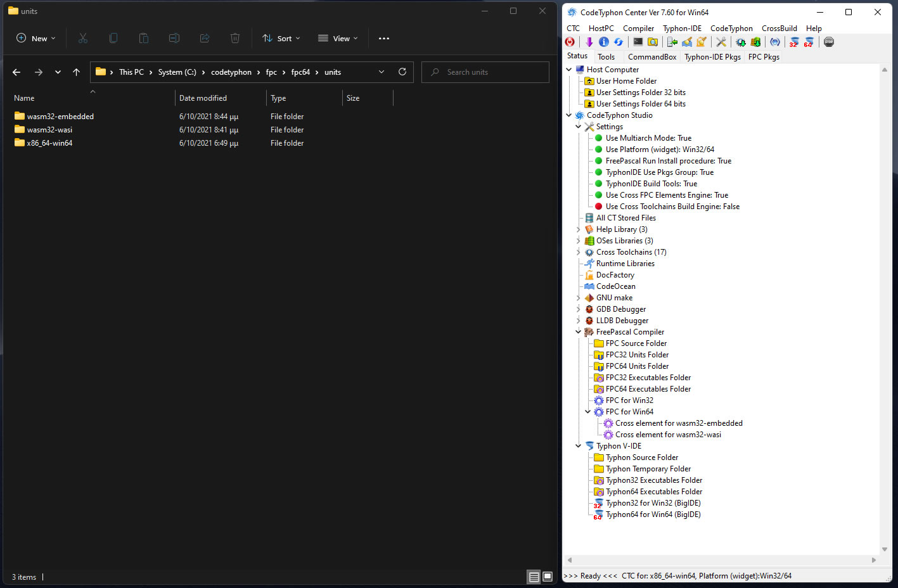This screenshot has width=898, height=588.
Task: Go up one folder level in Explorer
Action: [x=77, y=72]
